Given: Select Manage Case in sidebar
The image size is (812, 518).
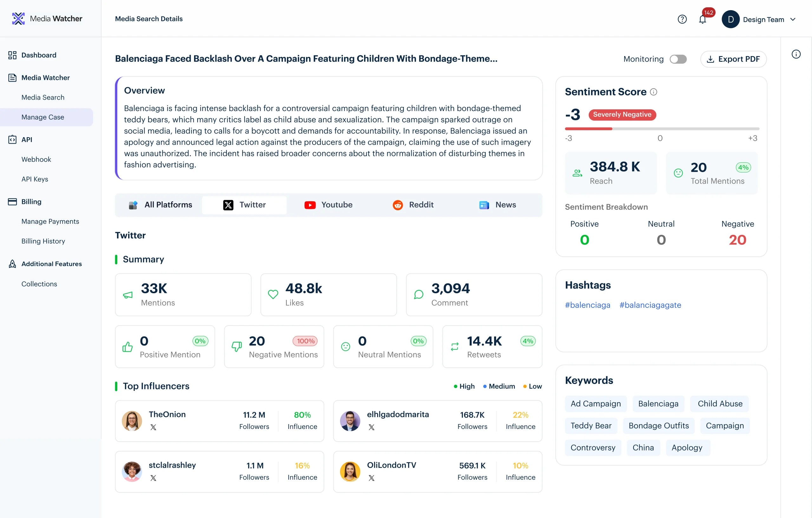Looking at the screenshot, I should [46, 117].
